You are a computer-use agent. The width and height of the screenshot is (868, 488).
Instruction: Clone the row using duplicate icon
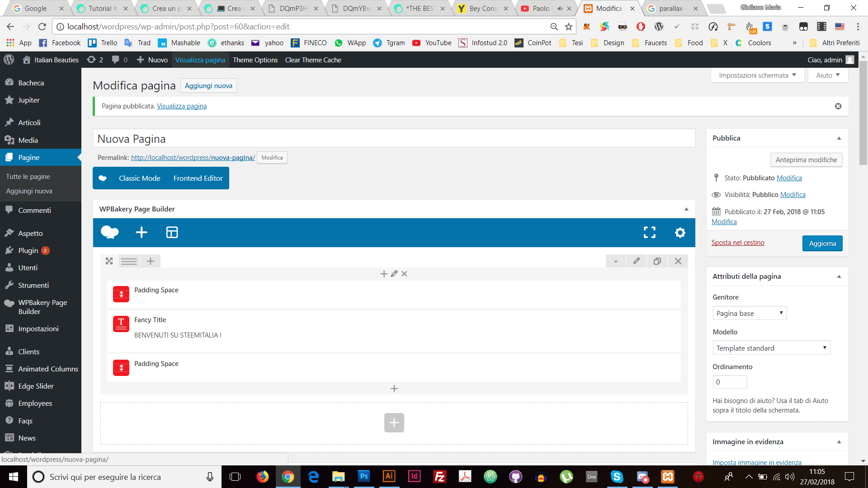(657, 261)
